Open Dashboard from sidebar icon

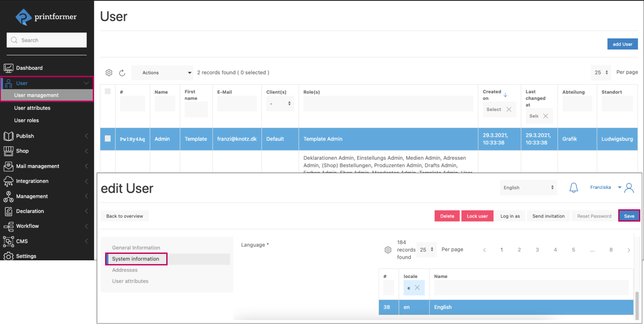click(8, 68)
